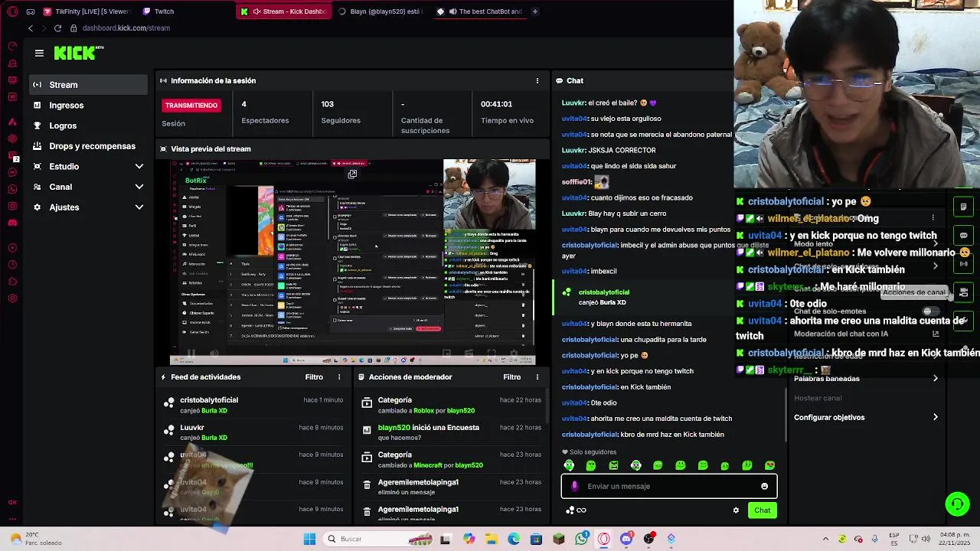Open the green support headset button

pyautogui.click(x=957, y=504)
